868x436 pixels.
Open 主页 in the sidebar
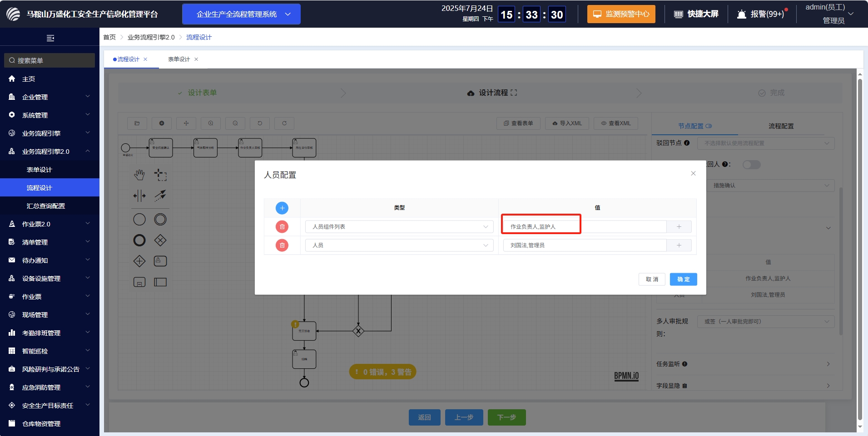tap(50, 79)
